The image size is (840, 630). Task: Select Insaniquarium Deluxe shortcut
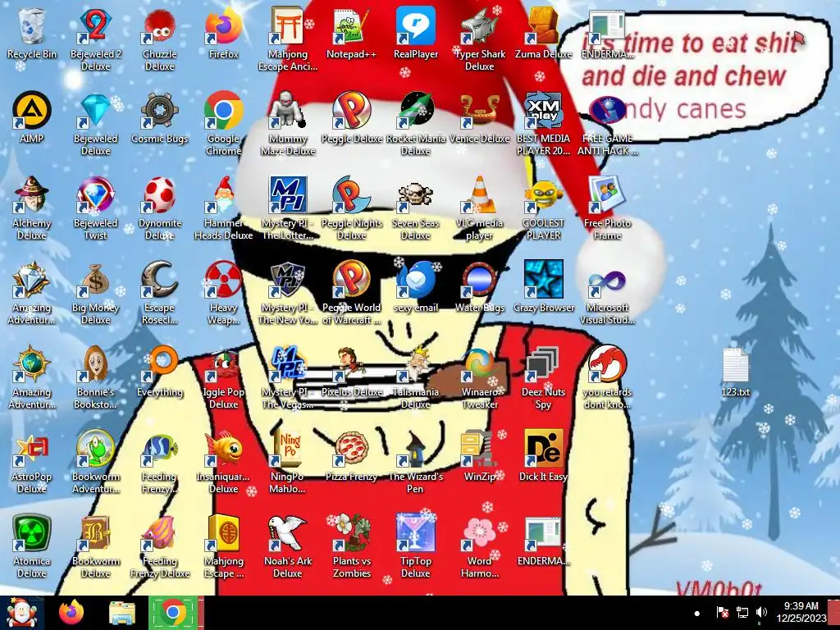pyautogui.click(x=223, y=461)
